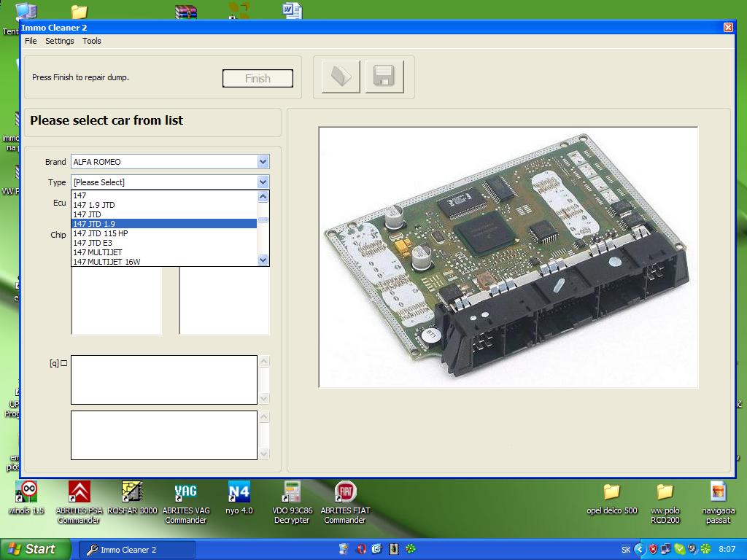
Task: Click the WinRAR archive icon on desktop
Action: [x=186, y=11]
